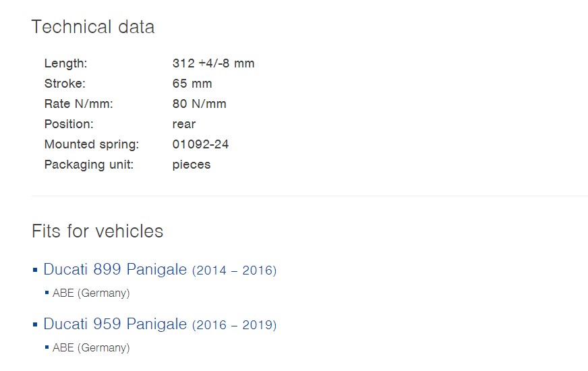588x371 pixels.
Task: Click the packaging unit value pieces
Action: pos(192,165)
